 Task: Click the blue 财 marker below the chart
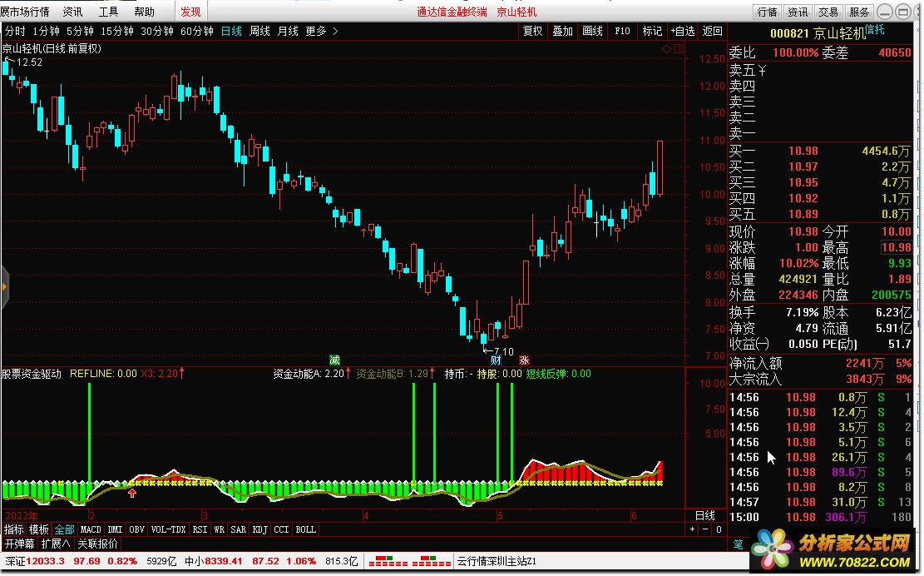496,360
